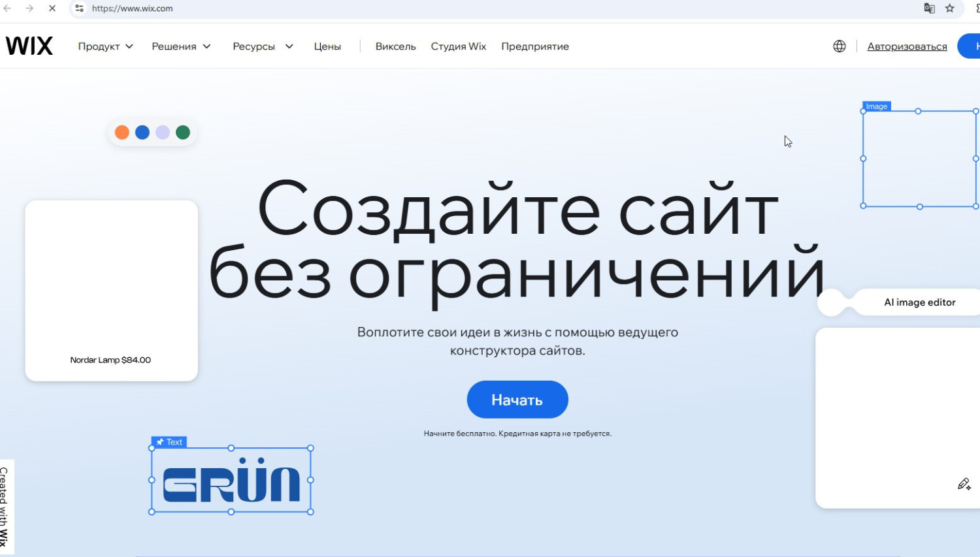Click the Авторизоваться login link
This screenshot has width=980, height=557.
point(907,46)
